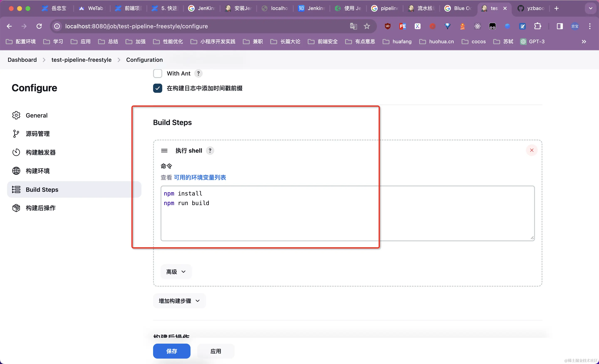Open the 可用的环境变量列表 link
This screenshot has height=364, width=599.
tap(200, 177)
